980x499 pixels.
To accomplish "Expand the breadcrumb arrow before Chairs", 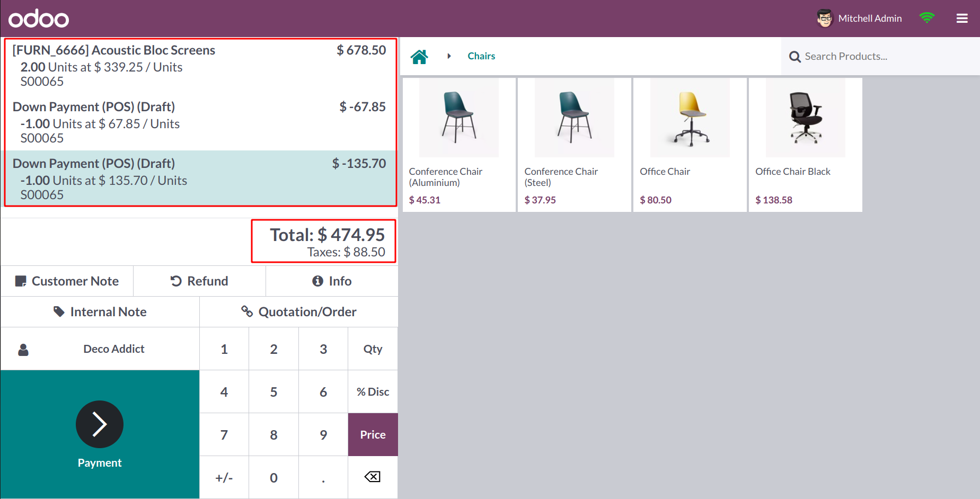I will pos(449,56).
